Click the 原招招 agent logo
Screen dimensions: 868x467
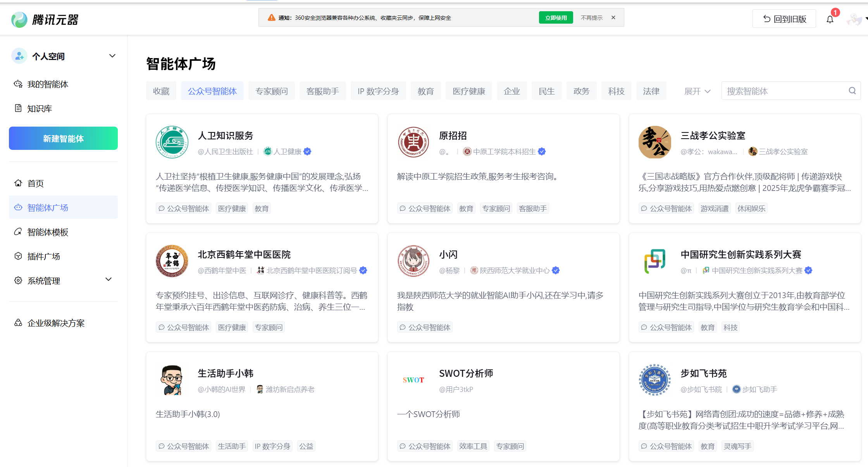pos(413,142)
